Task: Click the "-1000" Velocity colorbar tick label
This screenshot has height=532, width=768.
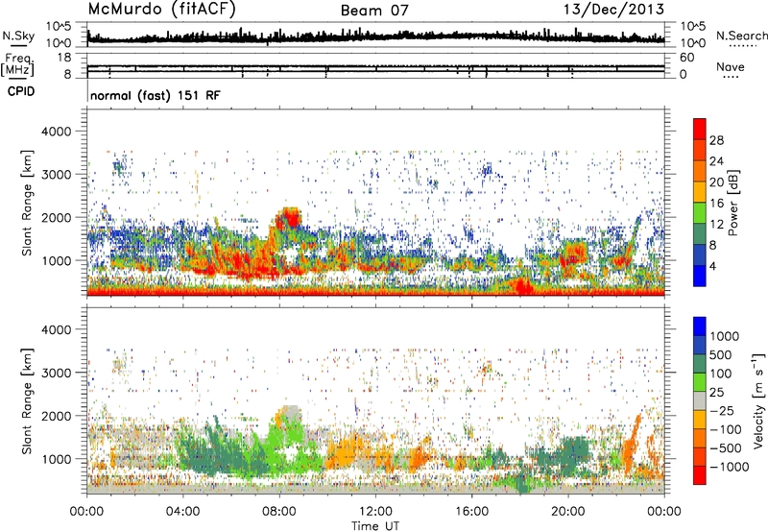Action: [730, 467]
